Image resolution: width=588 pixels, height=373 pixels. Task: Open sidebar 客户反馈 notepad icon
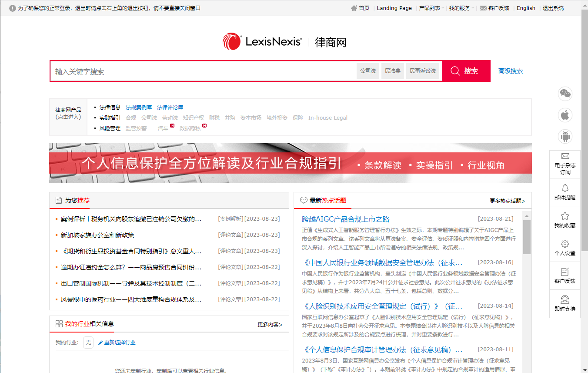[565, 272]
